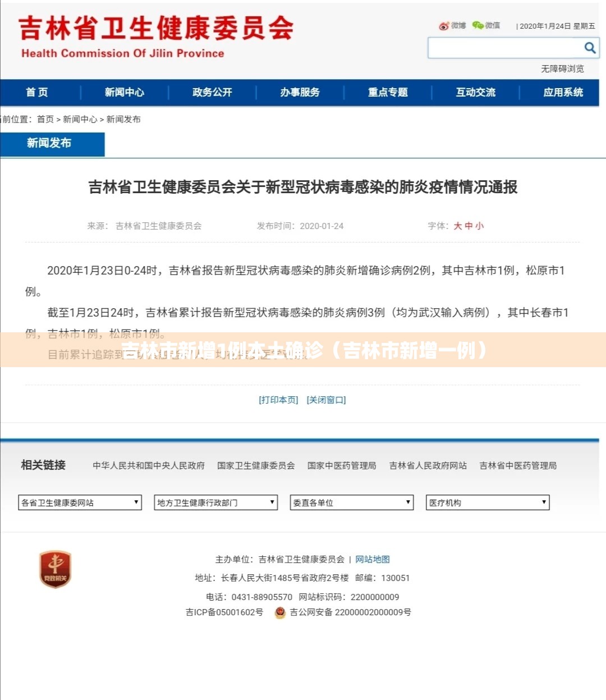Click the 吉公网安备 22000002000009号 link

350,612
